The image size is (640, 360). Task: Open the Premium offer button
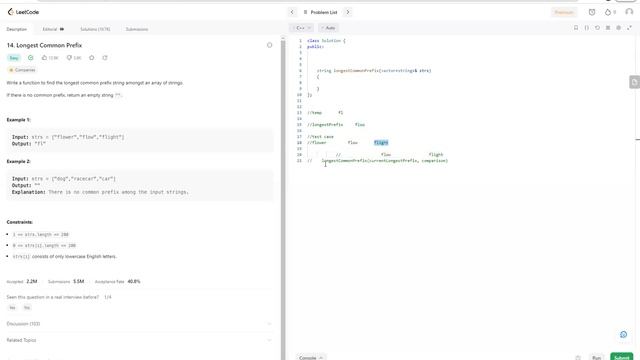(564, 12)
